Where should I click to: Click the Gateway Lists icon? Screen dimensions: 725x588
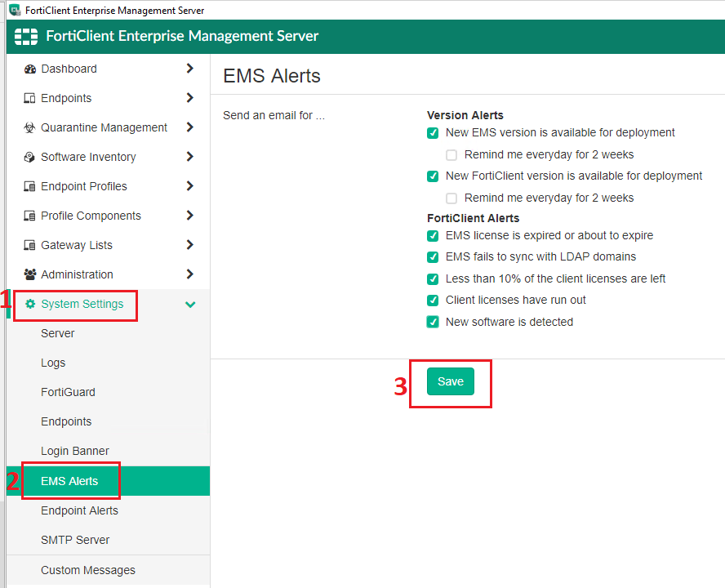tap(29, 245)
